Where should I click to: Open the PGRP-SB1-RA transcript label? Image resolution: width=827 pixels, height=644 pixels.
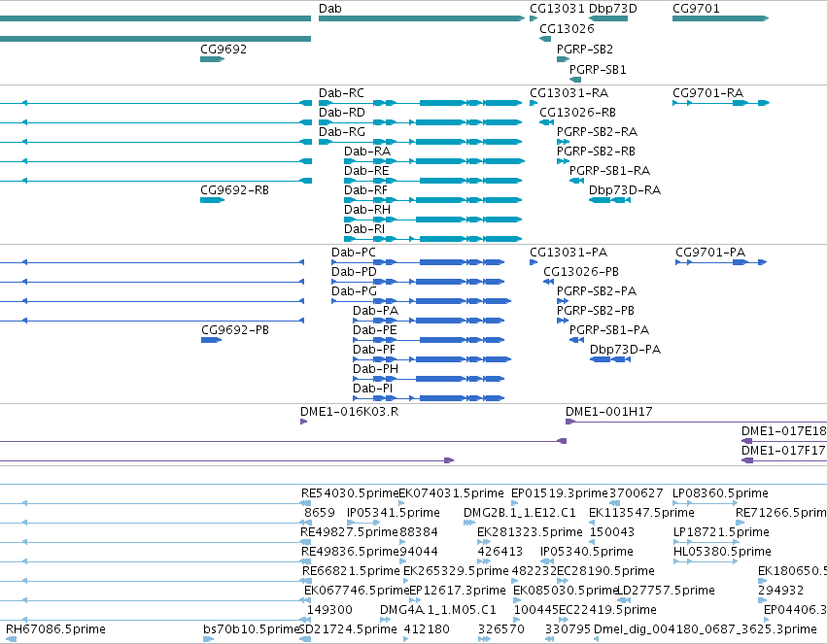[609, 171]
